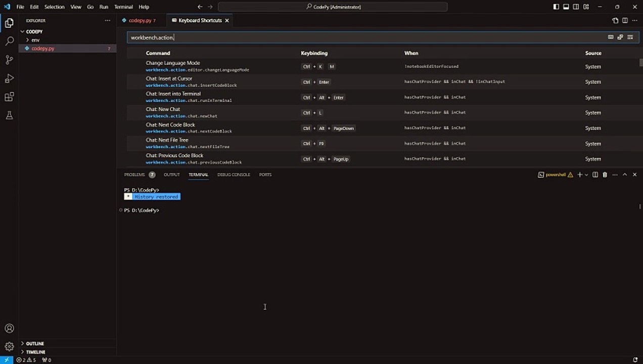Open the View menu
This screenshot has height=364, width=643.
(x=76, y=7)
